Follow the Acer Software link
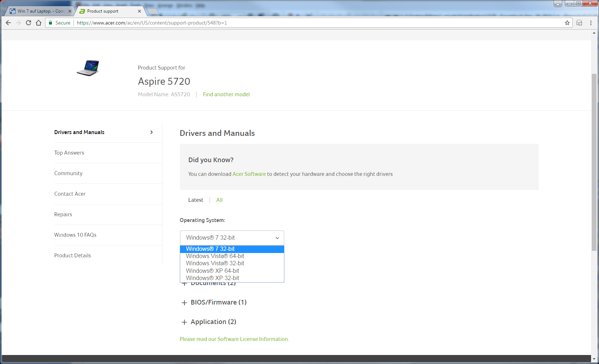Image resolution: width=599 pixels, height=364 pixels. (x=249, y=174)
